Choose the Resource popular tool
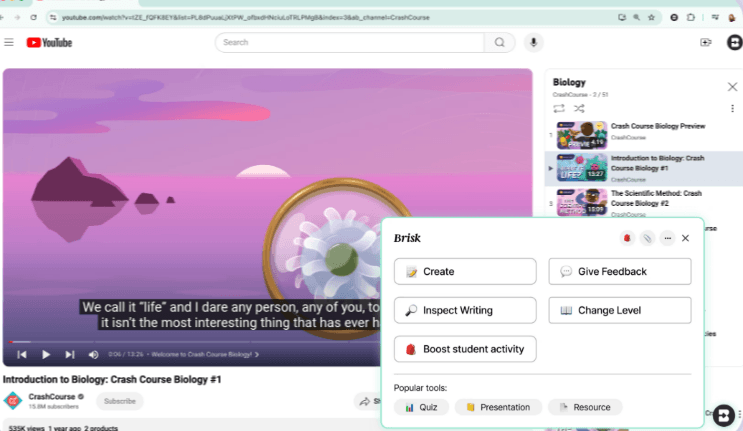Image resolution: width=743 pixels, height=431 pixels. click(x=585, y=407)
